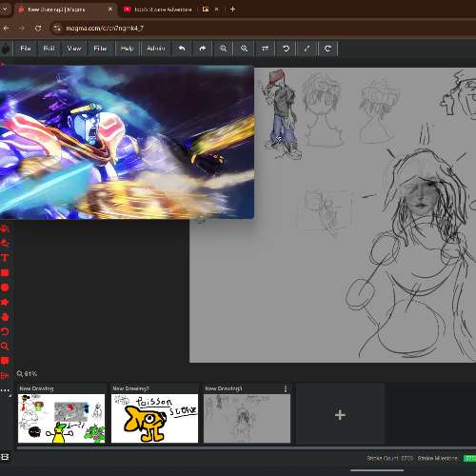Image resolution: width=476 pixels, height=476 pixels.
Task: Close the New Drawing Magma tab
Action: tap(110, 10)
